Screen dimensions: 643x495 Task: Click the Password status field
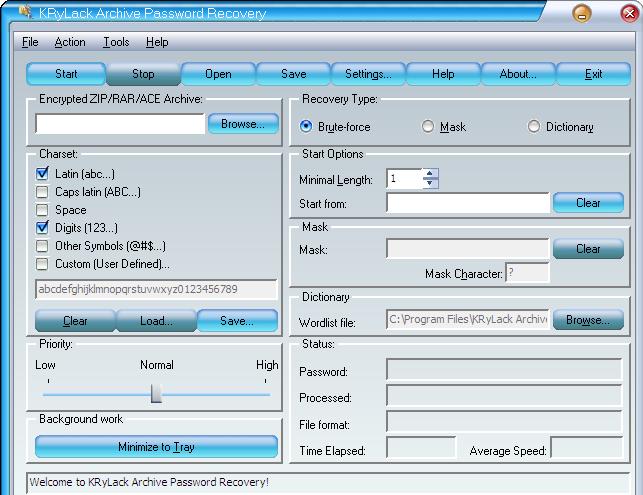coord(505,370)
